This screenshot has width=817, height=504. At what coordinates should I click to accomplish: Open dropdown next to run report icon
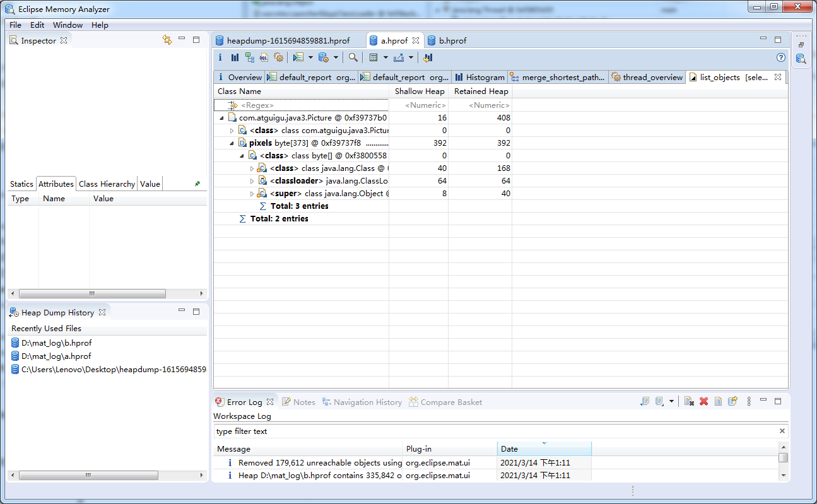(310, 57)
